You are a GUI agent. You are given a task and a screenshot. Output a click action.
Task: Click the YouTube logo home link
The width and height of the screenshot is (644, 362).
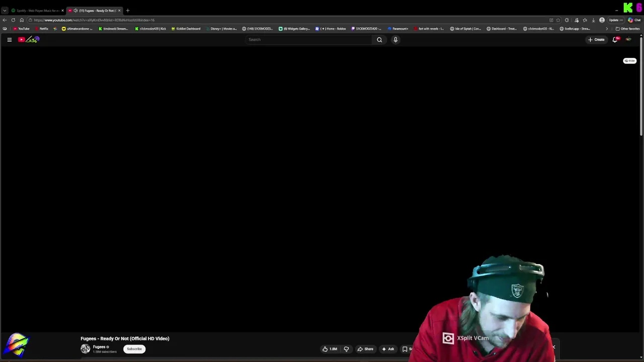29,40
